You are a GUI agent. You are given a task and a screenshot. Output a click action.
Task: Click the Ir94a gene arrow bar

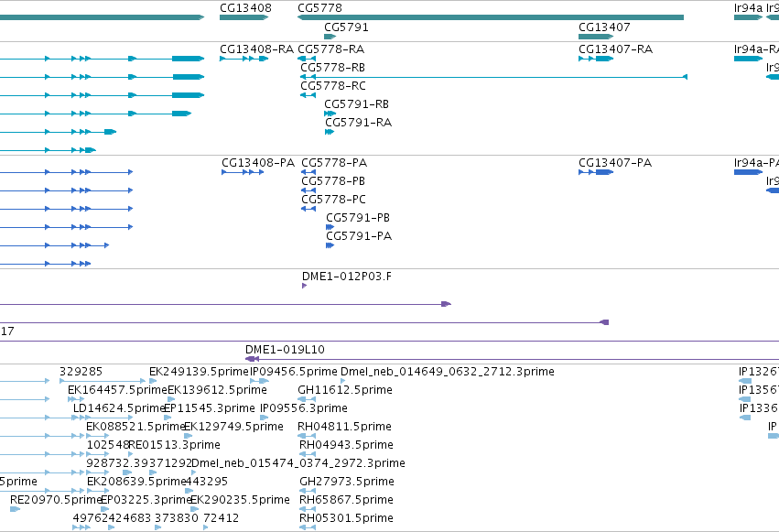pos(748,17)
